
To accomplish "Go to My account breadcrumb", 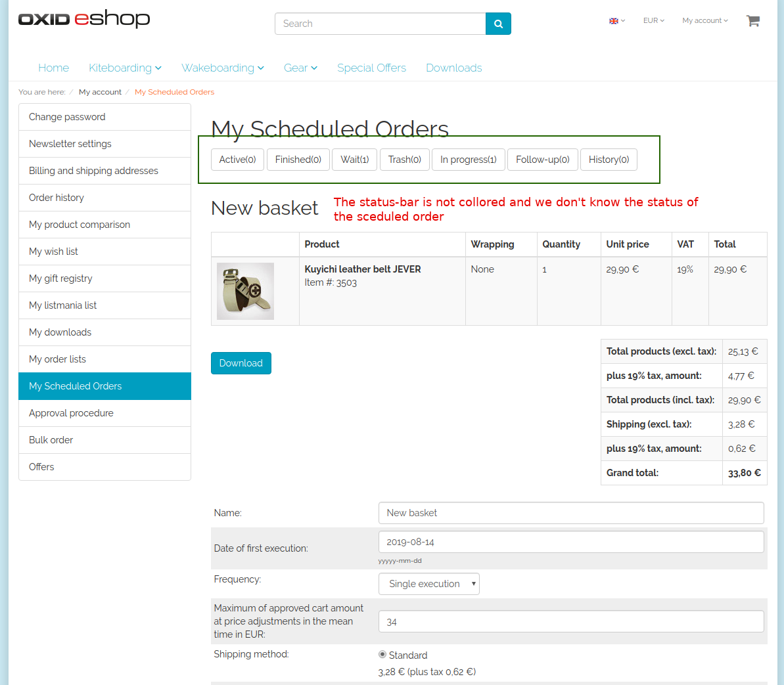I will (100, 92).
